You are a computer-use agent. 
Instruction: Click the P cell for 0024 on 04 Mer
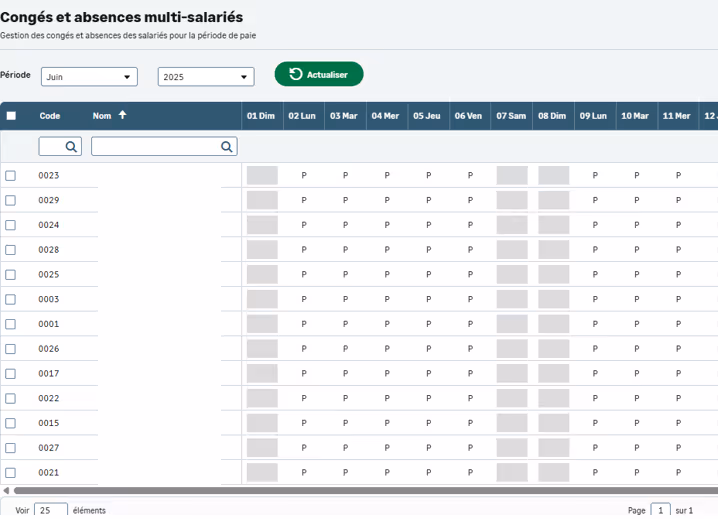(387, 225)
